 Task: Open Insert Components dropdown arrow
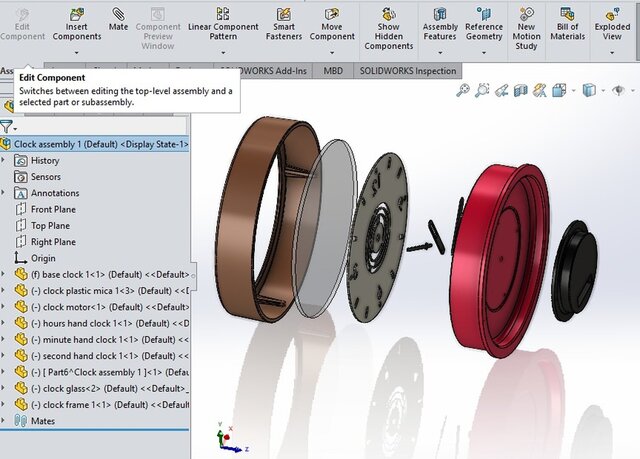(x=76, y=53)
